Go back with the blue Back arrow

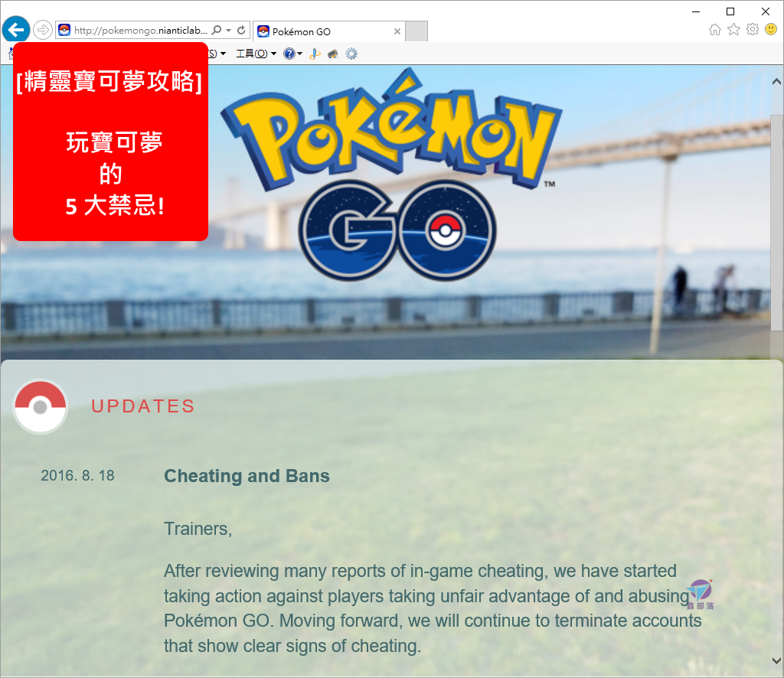tap(16, 30)
